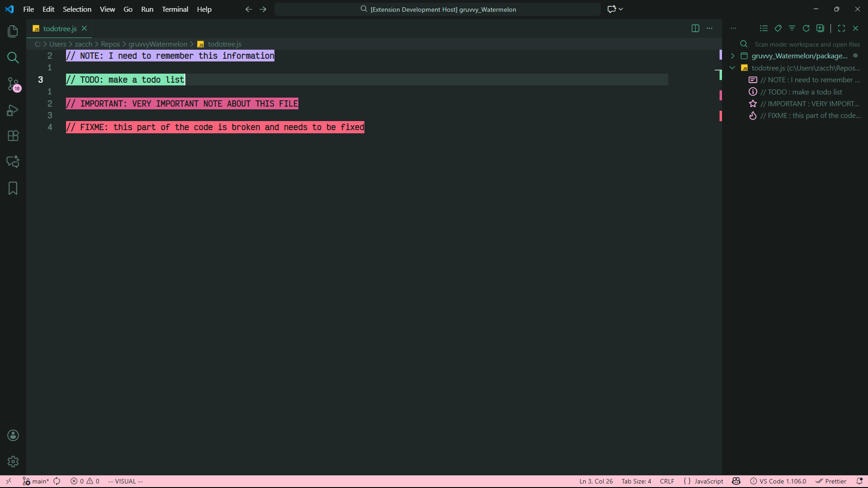Click the main* branch in status bar

pyautogui.click(x=36, y=481)
